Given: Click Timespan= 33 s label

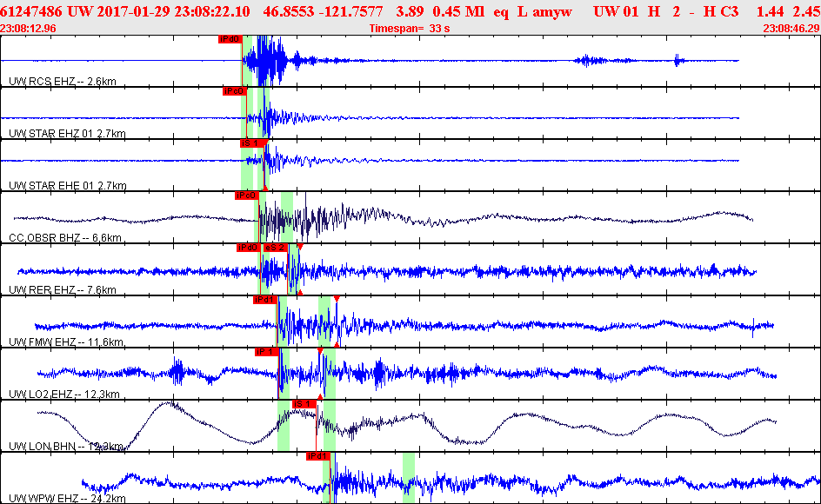Looking at the screenshot, I should coord(410,29).
